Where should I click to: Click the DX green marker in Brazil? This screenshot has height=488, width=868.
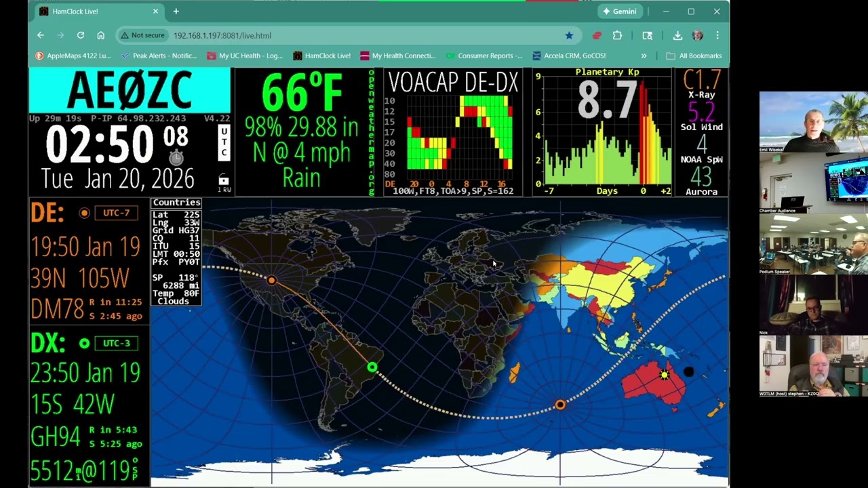[372, 367]
